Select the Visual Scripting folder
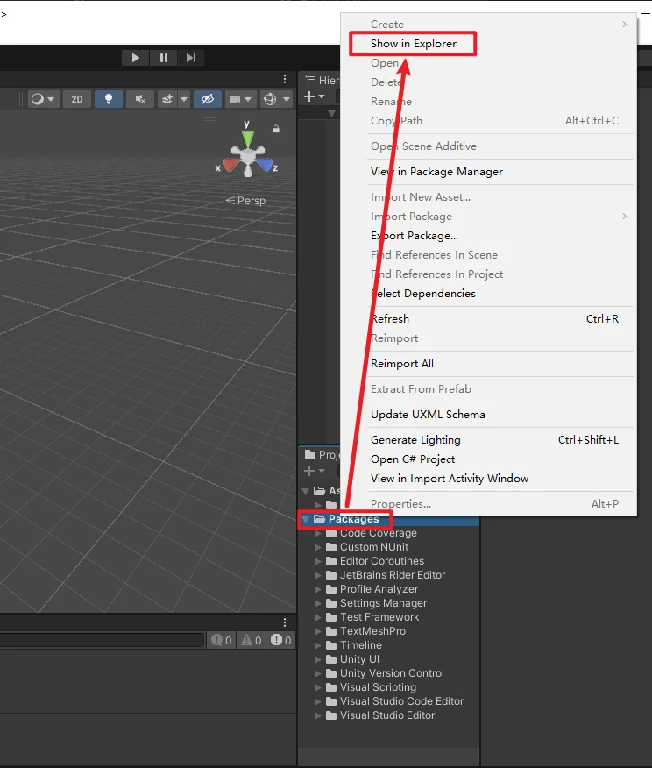Image resolution: width=652 pixels, height=768 pixels. tap(377, 687)
